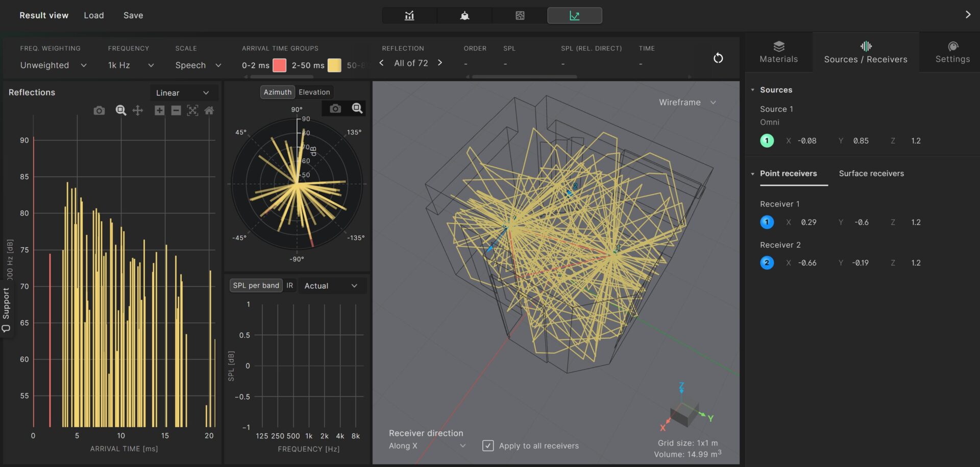Take a snapshot of the Reflections plot

[99, 110]
